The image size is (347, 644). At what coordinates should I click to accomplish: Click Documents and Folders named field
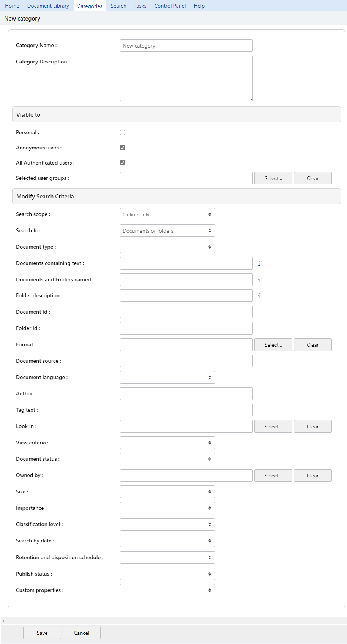click(186, 280)
